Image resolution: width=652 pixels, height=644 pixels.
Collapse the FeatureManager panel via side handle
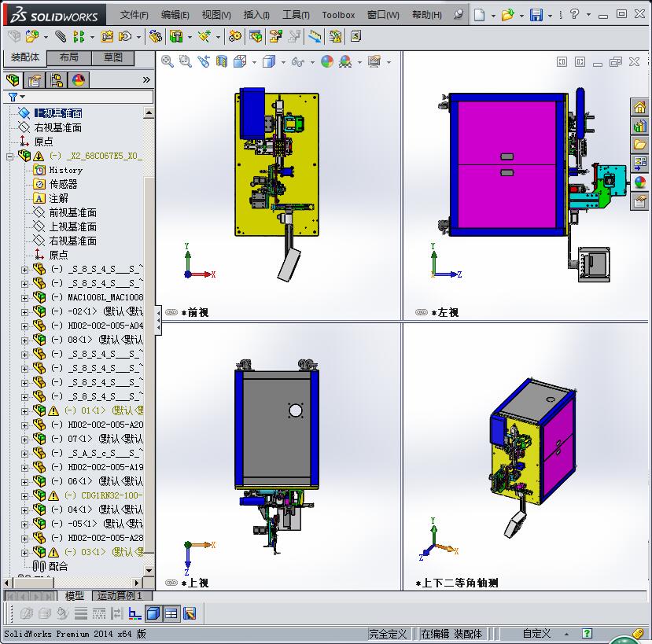158,321
